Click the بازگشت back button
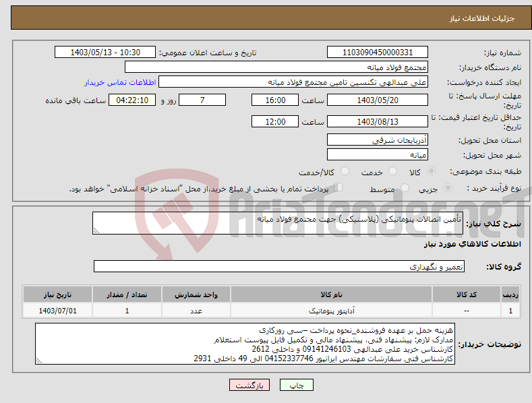The height and width of the screenshot is (403, 532). tap(249, 385)
